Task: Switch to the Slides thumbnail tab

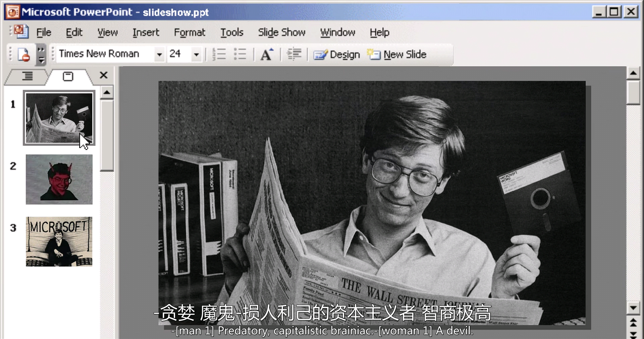Action: click(x=68, y=77)
